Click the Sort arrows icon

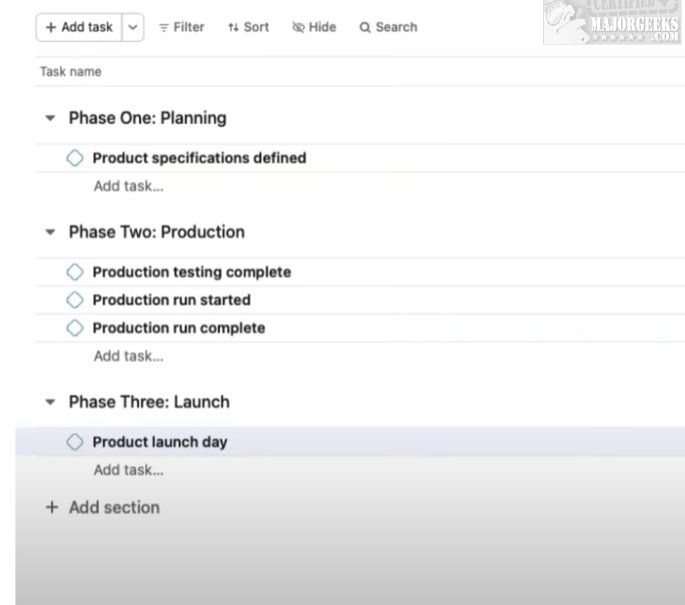tap(233, 27)
